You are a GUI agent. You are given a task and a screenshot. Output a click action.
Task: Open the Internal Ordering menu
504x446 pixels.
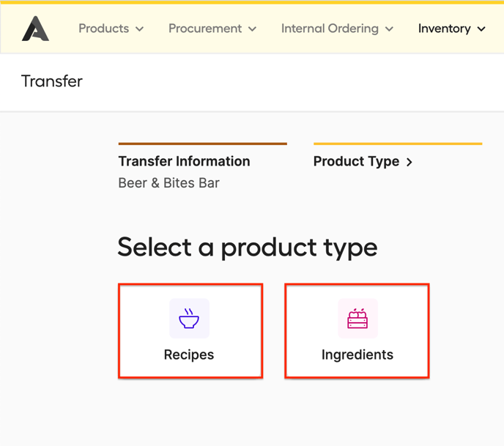(x=337, y=29)
